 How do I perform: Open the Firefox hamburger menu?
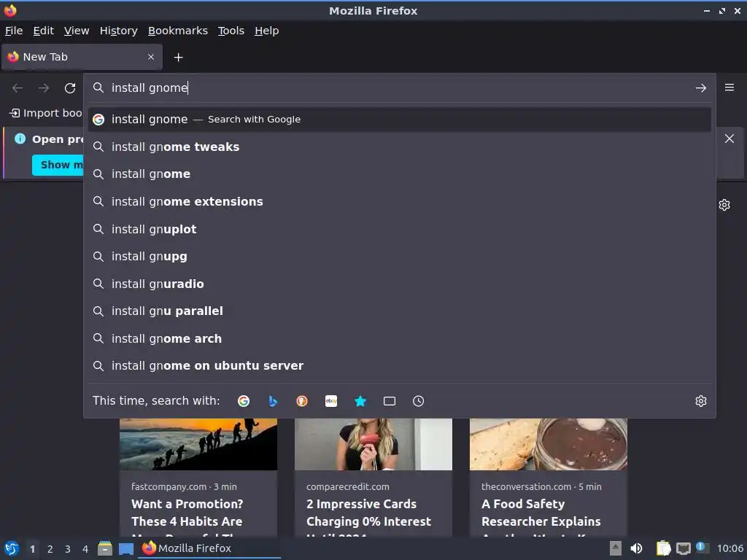[729, 87]
